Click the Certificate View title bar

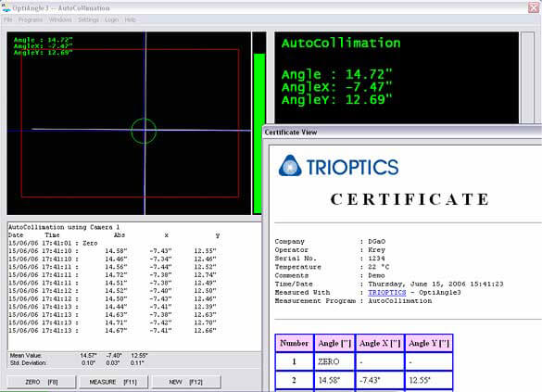pyautogui.click(x=402, y=132)
